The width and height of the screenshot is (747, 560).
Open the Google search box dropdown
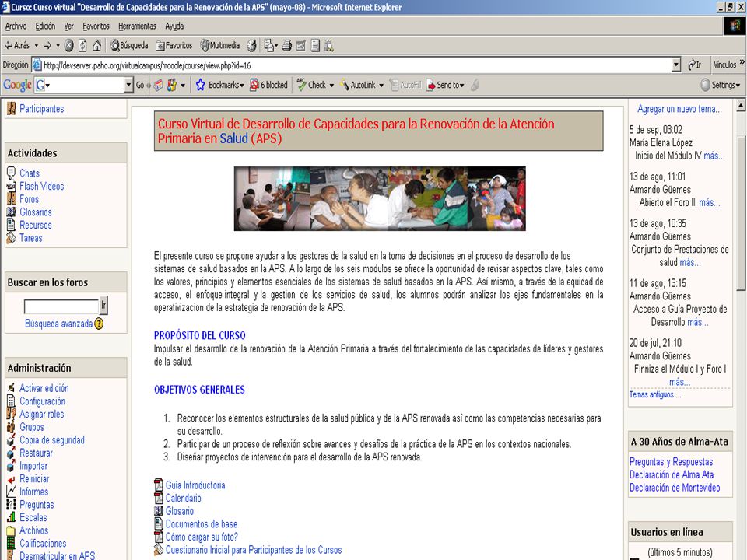(x=128, y=85)
